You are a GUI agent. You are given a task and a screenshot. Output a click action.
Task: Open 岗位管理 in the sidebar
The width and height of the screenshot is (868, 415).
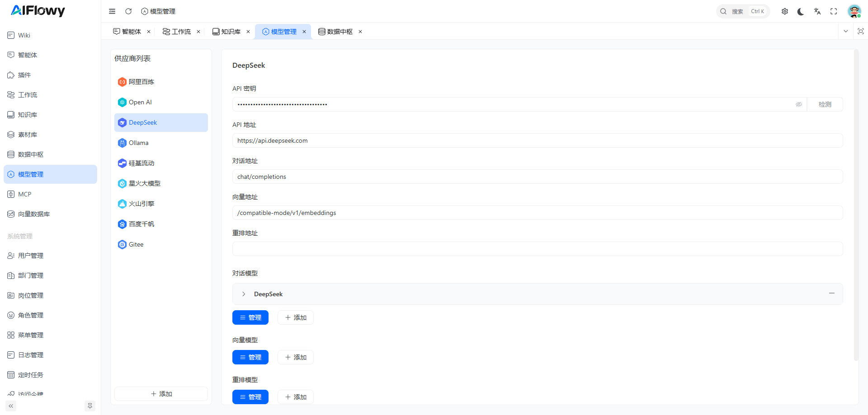(50, 295)
